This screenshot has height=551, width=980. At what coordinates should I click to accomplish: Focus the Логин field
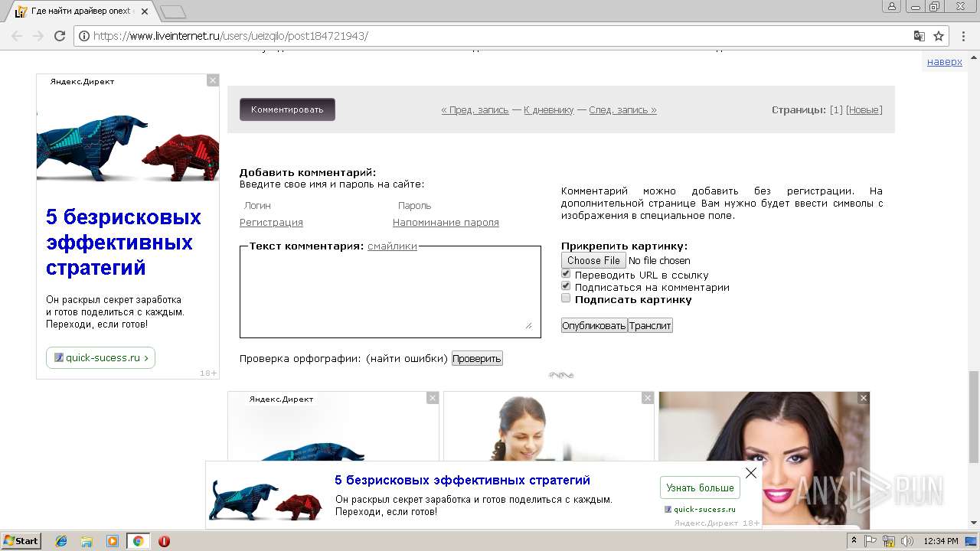coord(312,206)
